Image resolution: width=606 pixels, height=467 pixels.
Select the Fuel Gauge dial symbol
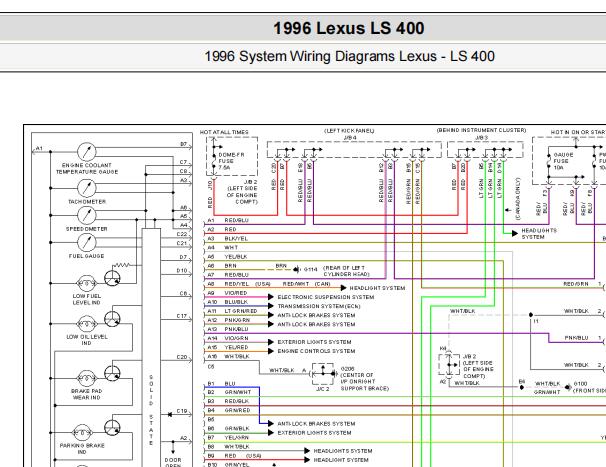[x=87, y=243]
